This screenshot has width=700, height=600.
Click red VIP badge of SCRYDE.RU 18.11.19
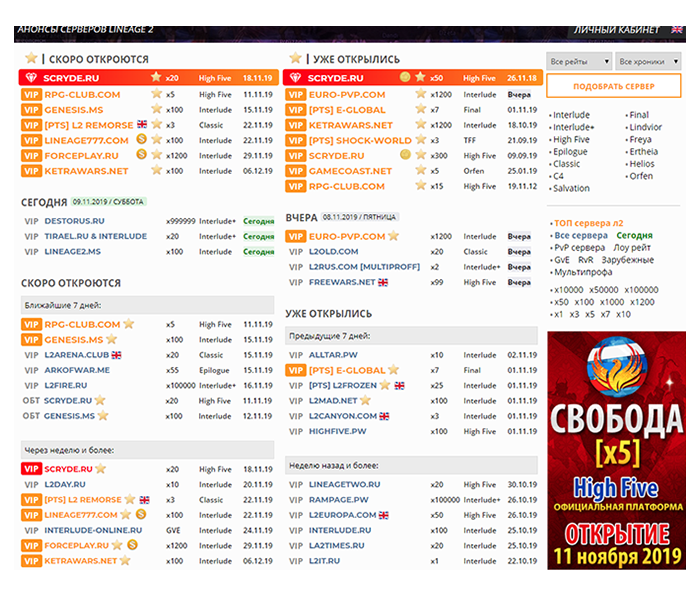(31, 469)
